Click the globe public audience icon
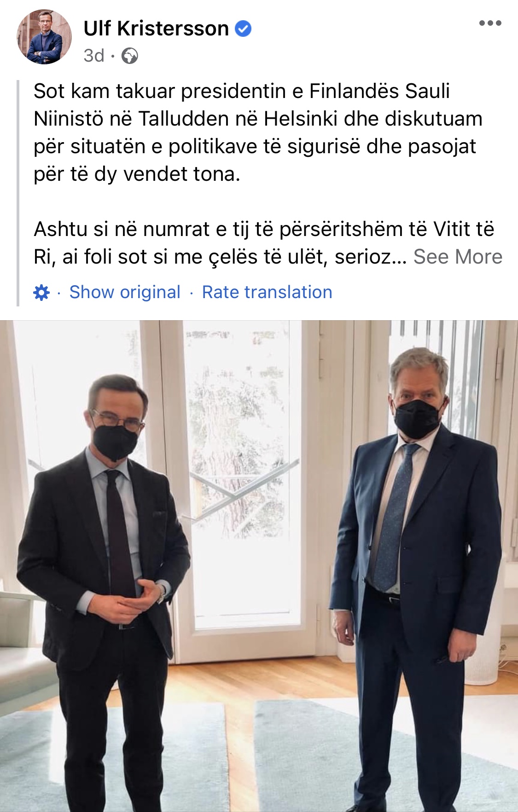The image size is (518, 812). click(x=129, y=56)
